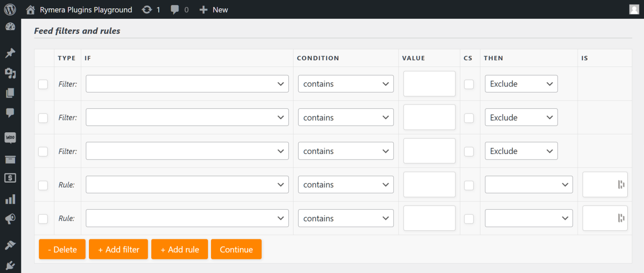Image resolution: width=644 pixels, height=273 pixels.
Task: Open Pages from the sidebar
Action: click(10, 93)
